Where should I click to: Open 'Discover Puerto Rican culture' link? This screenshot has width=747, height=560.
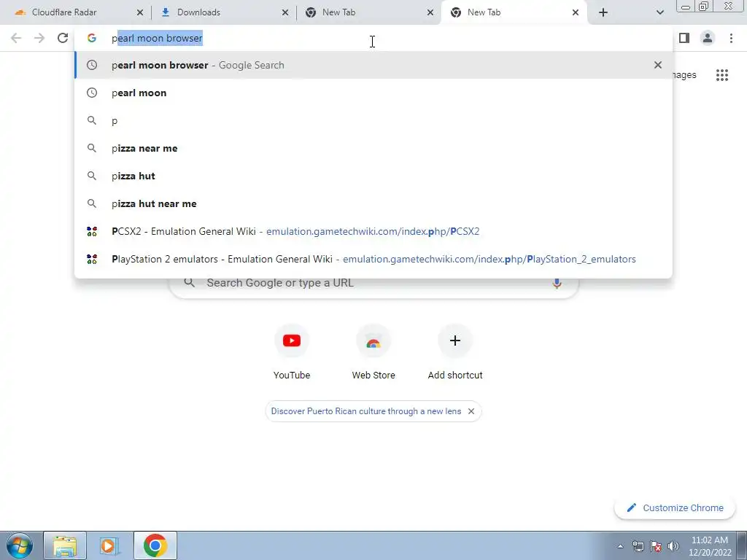(366, 411)
